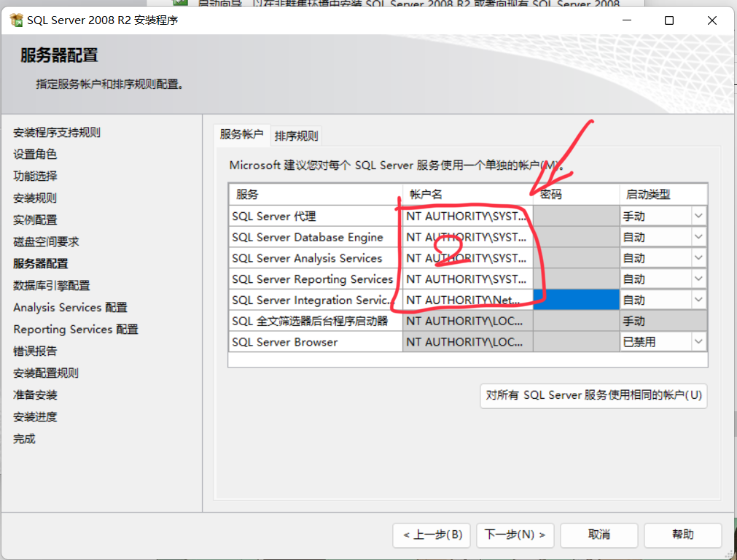This screenshot has height=560, width=737.
Task: Click 安装程序支持规则 step in sidebar
Action: [57, 133]
